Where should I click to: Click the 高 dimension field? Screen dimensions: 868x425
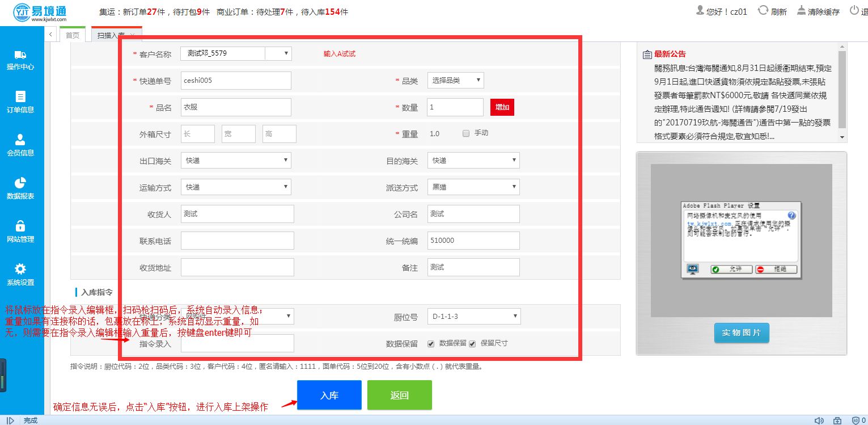tap(280, 134)
